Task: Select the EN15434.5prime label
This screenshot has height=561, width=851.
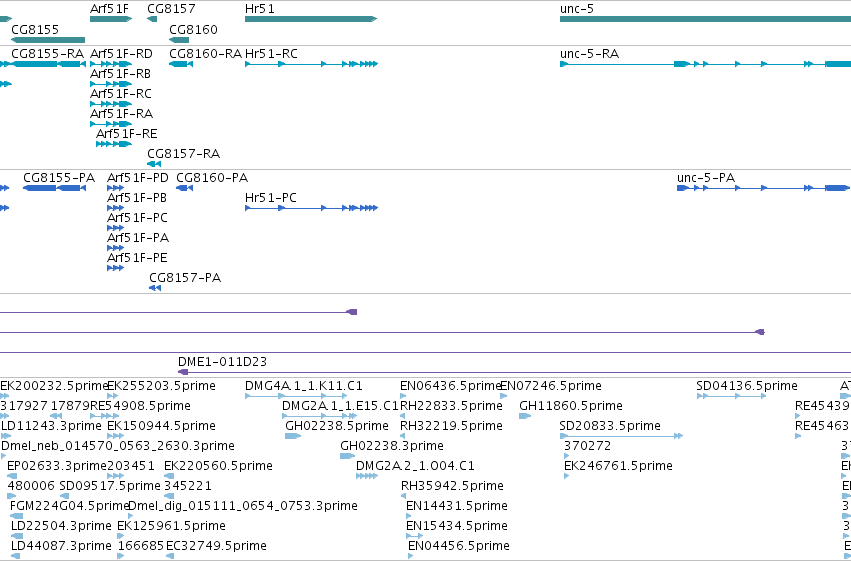Action: click(x=457, y=526)
